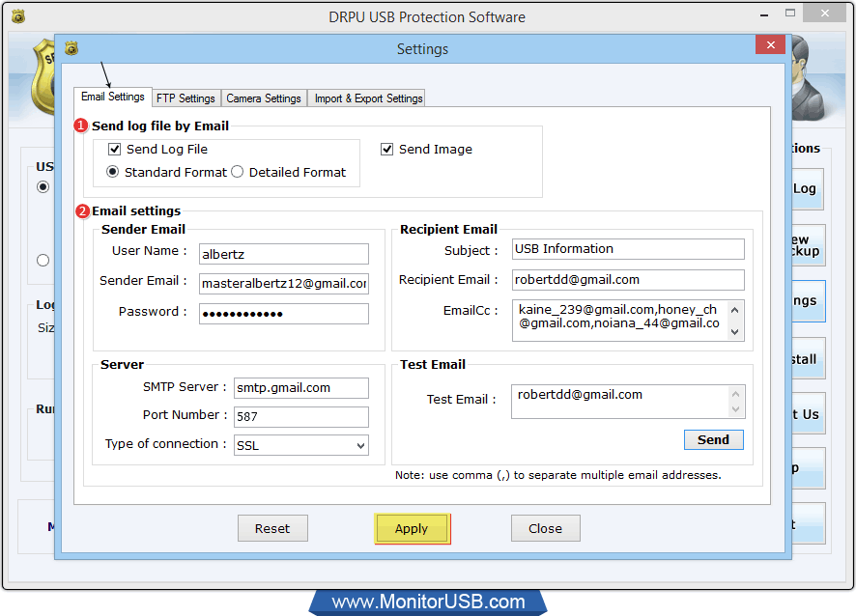Open the Camera Settings tab
Image resolution: width=856 pixels, height=616 pixels.
[264, 98]
